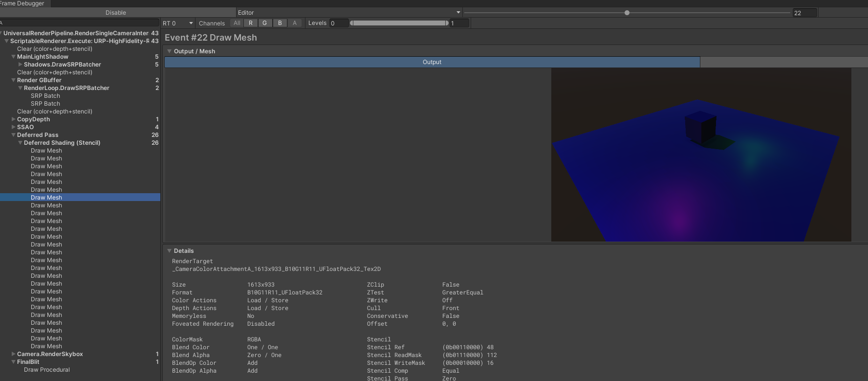Collapse the Output / Mesh section
Image resolution: width=868 pixels, height=381 pixels.
tap(170, 51)
